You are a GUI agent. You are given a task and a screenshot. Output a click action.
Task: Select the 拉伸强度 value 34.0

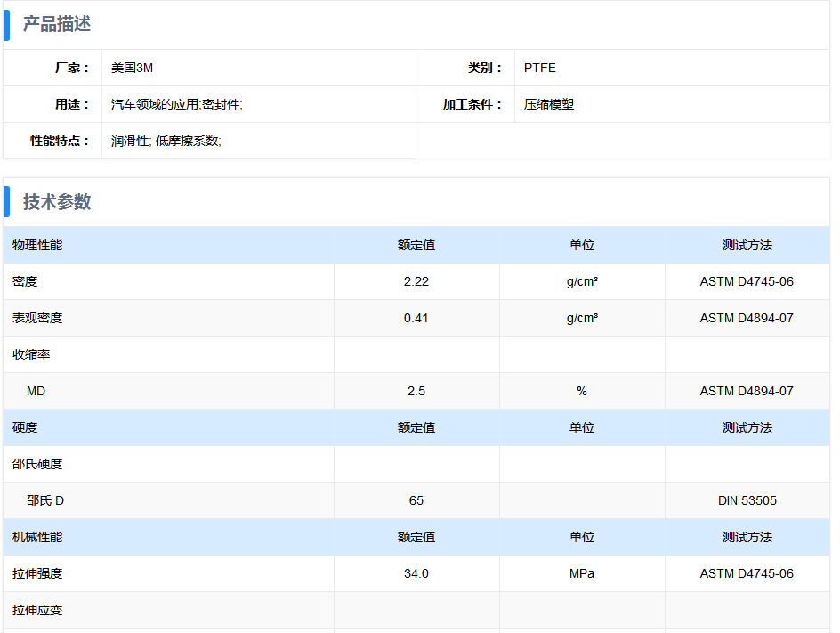[416, 573]
